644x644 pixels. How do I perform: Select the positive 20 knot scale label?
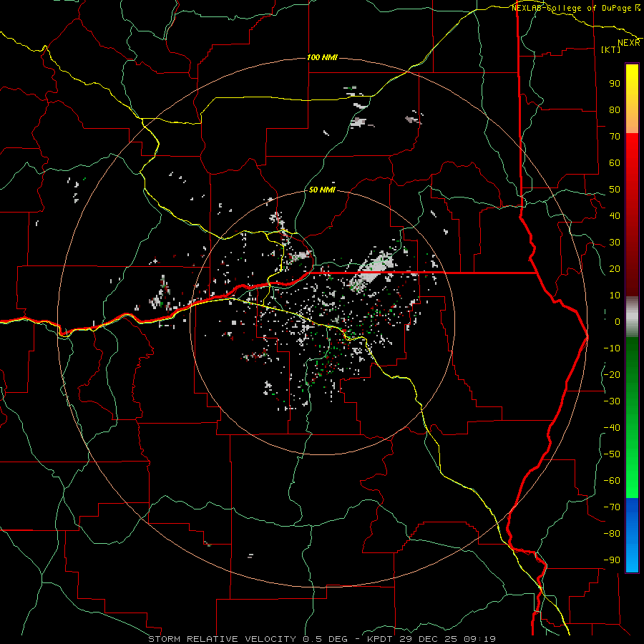(615, 269)
